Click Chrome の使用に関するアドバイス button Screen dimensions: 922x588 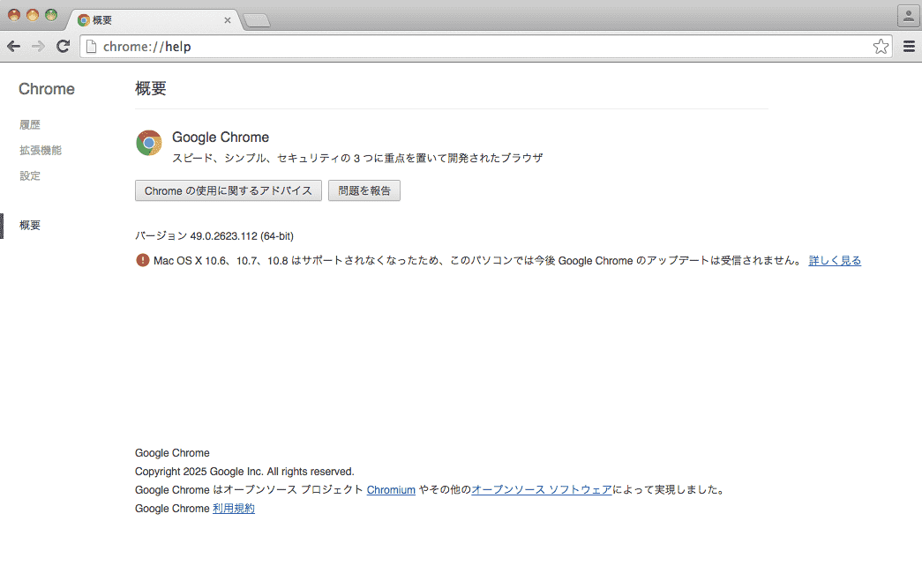[229, 191]
